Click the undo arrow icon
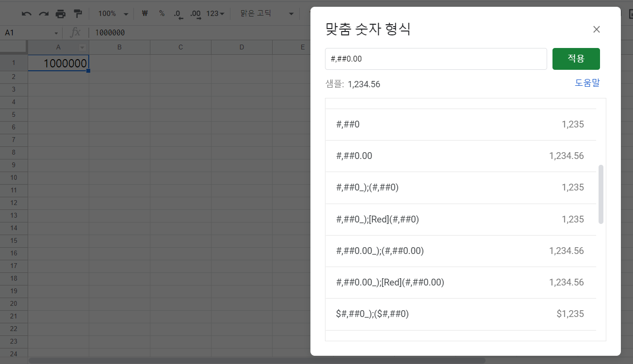 pos(26,14)
